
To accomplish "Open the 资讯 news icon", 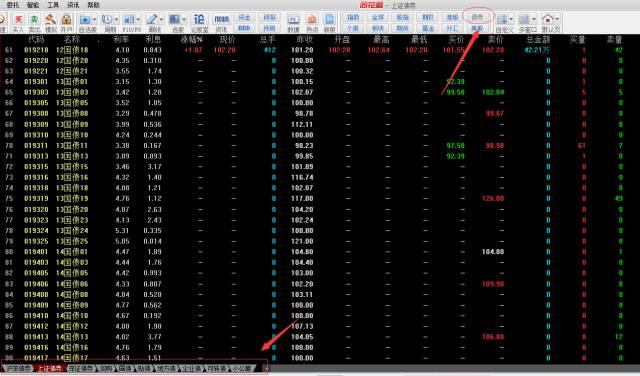I will click(222, 20).
